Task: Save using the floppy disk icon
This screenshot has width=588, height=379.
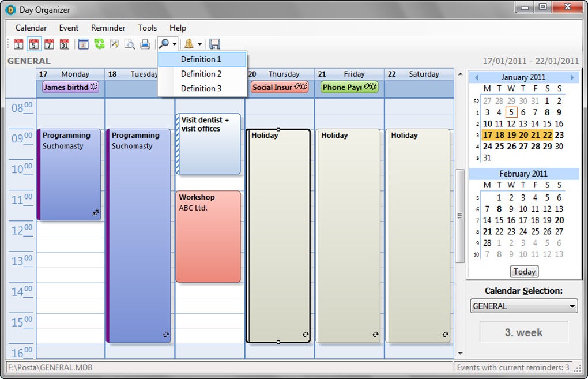Action: (214, 44)
